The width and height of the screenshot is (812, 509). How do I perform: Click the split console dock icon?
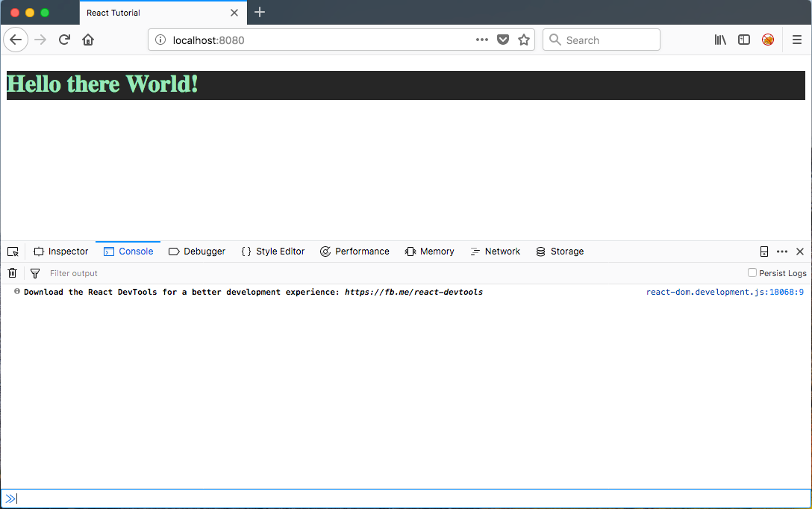pos(763,252)
